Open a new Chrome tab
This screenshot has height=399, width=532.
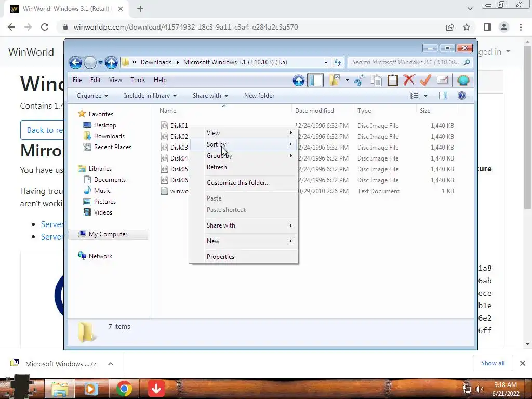click(140, 9)
